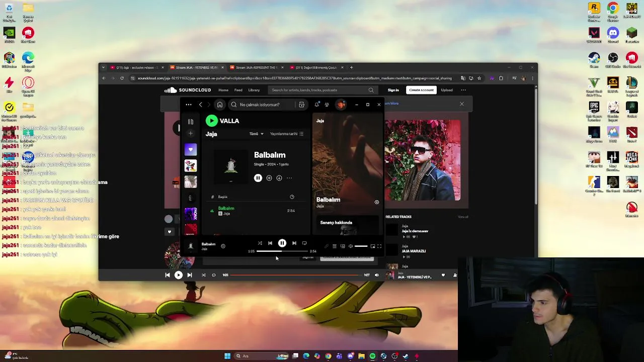Pause playback in the Spotify player bar
The height and width of the screenshot is (362, 644).
282,243
